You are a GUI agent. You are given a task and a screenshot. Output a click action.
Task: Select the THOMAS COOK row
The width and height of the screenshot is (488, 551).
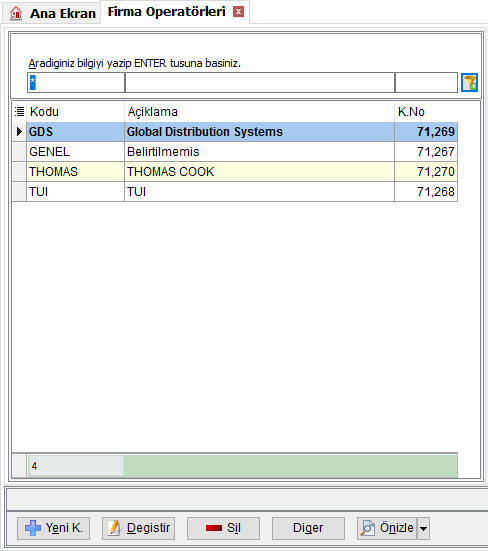point(235,172)
